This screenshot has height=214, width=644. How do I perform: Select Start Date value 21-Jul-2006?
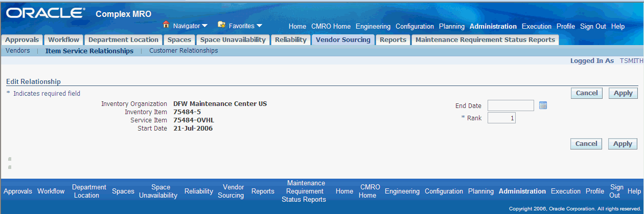[193, 128]
